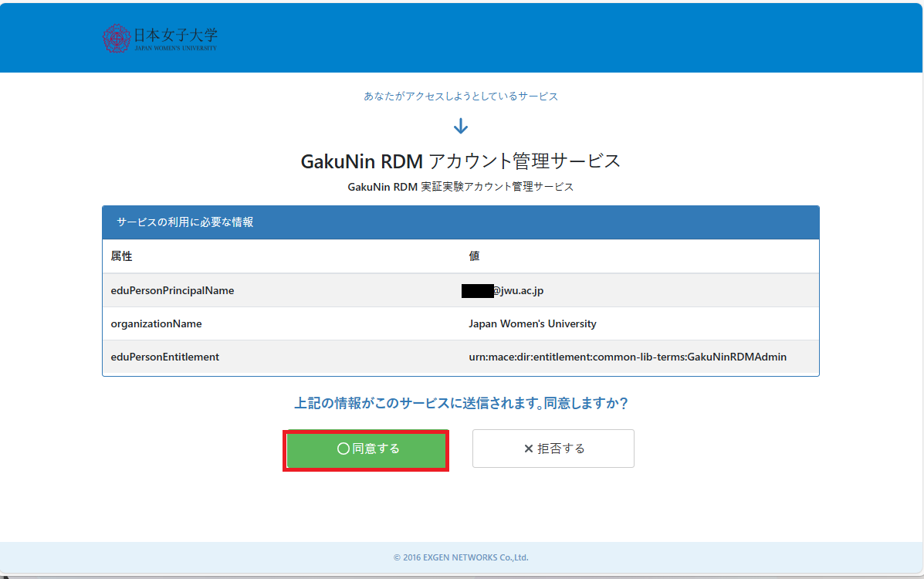Select the organizationName attribute cell
This screenshot has width=924, height=579.
click(x=156, y=323)
